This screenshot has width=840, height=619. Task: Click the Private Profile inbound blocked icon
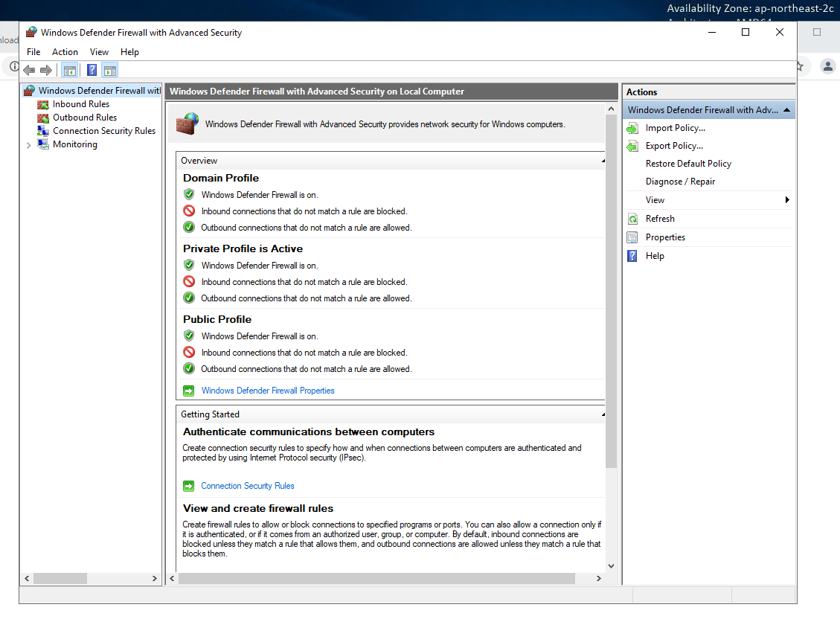tap(189, 282)
